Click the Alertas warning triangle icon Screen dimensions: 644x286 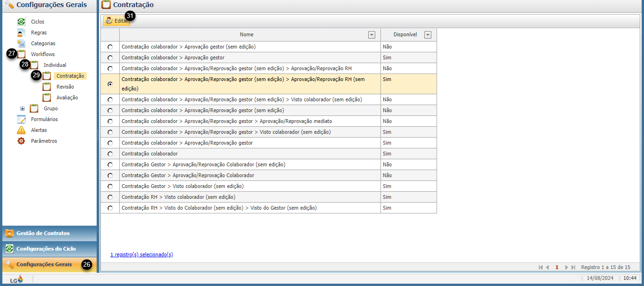(x=21, y=130)
